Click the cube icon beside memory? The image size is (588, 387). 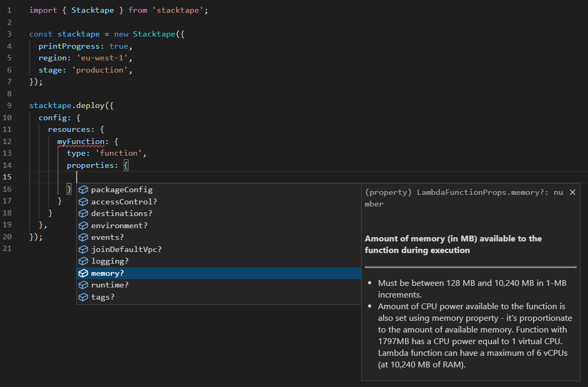click(x=83, y=273)
